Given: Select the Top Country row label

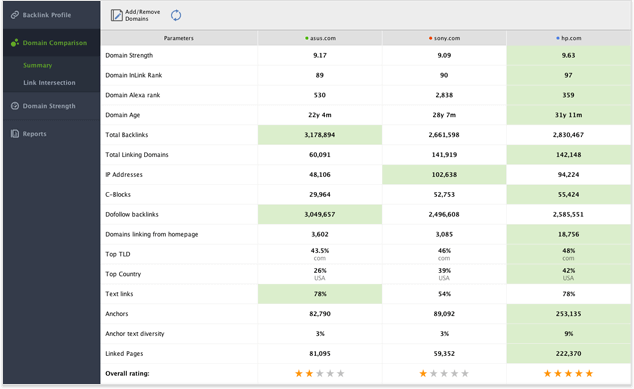Looking at the screenshot, I should pos(123,274).
